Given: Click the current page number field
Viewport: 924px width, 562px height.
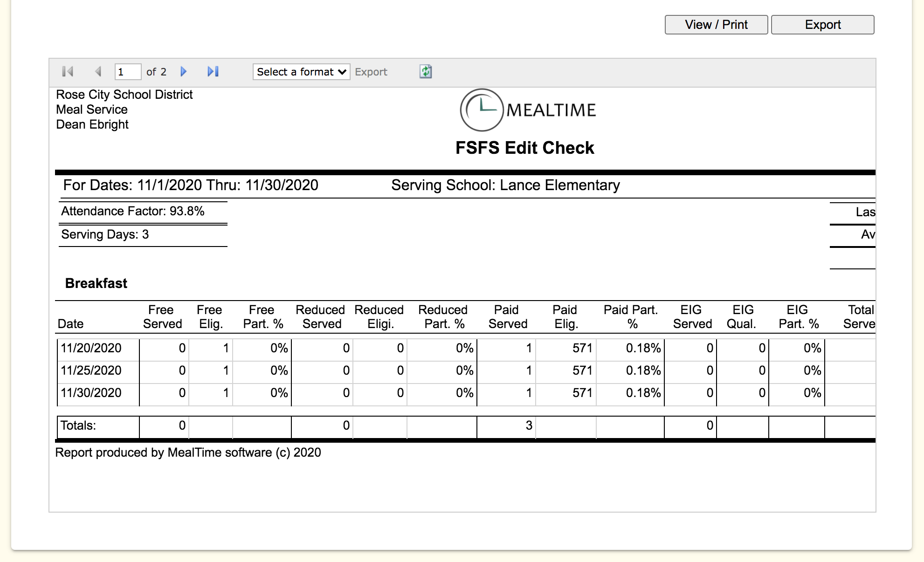Looking at the screenshot, I should point(127,72).
